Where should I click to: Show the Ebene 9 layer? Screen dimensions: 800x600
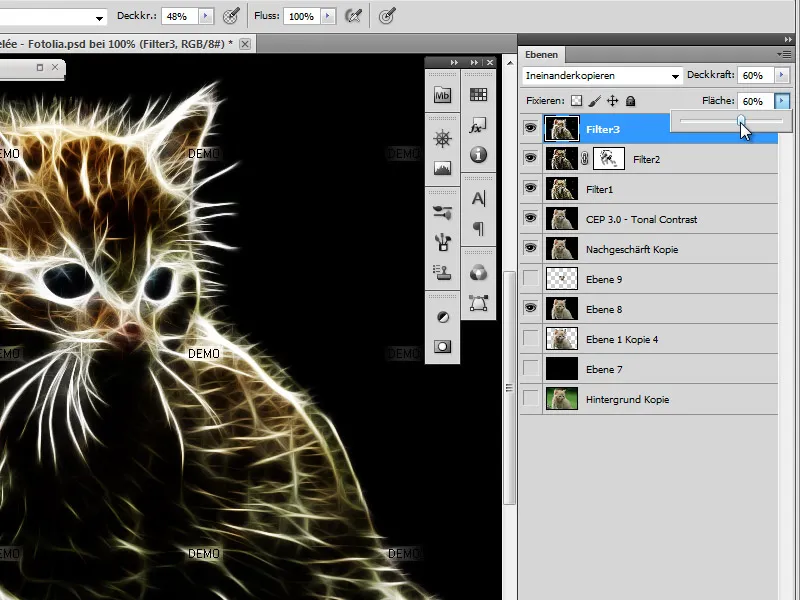point(531,279)
